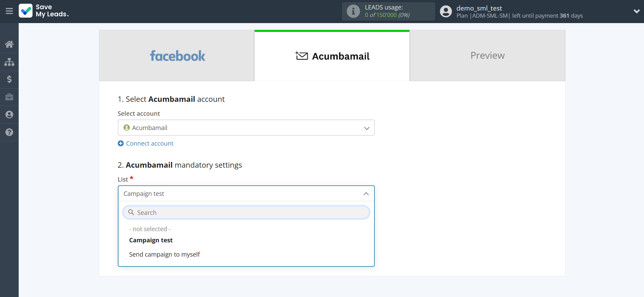Click the LEADS usage info icon

click(x=353, y=11)
